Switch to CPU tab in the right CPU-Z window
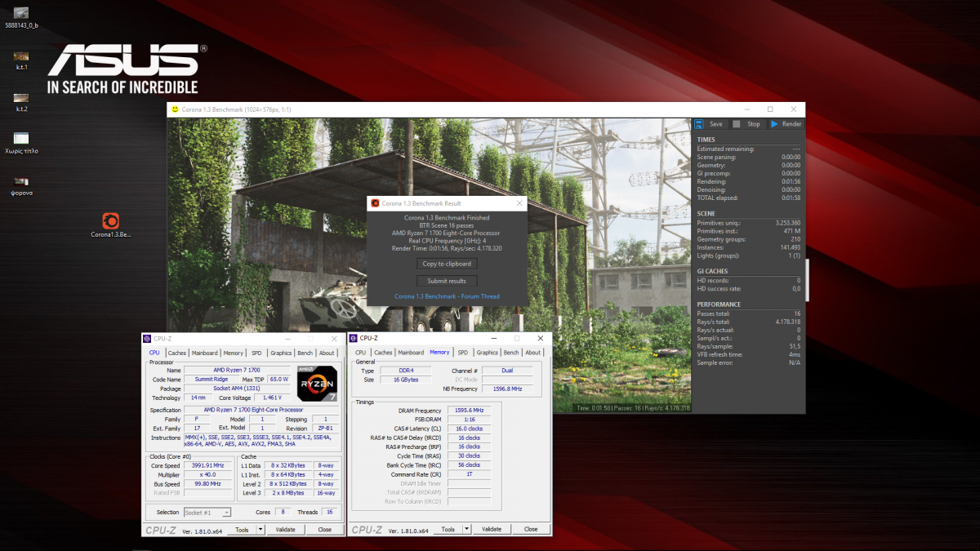 coord(361,353)
